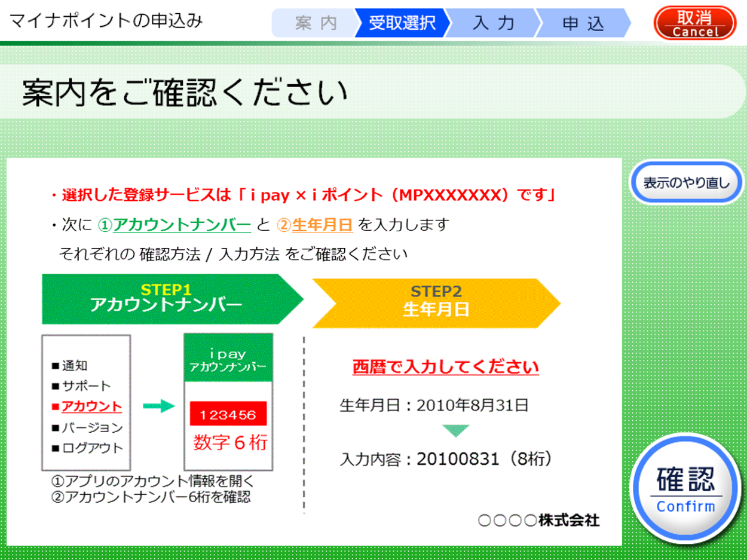Select the 申込 step tab
The height and width of the screenshot is (560, 747).
point(583,23)
